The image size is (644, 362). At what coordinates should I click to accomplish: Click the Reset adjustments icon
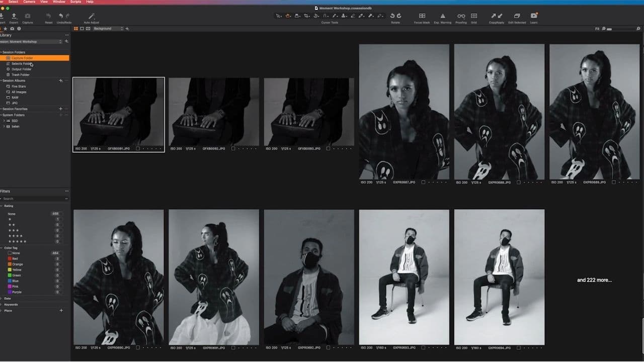click(49, 17)
